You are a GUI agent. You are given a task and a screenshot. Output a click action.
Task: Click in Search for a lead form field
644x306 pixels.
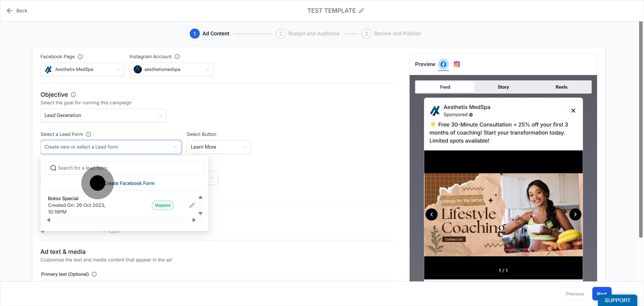(124, 168)
